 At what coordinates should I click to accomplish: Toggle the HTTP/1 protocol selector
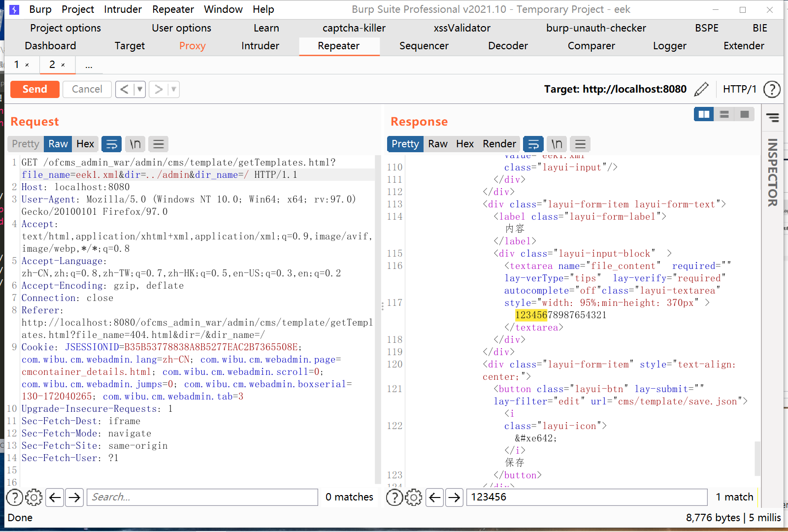pyautogui.click(x=739, y=89)
